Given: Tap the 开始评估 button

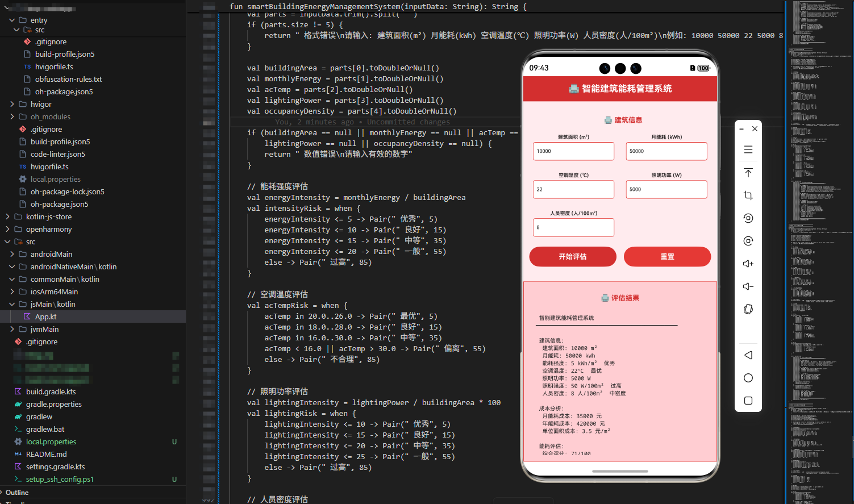Looking at the screenshot, I should [573, 256].
